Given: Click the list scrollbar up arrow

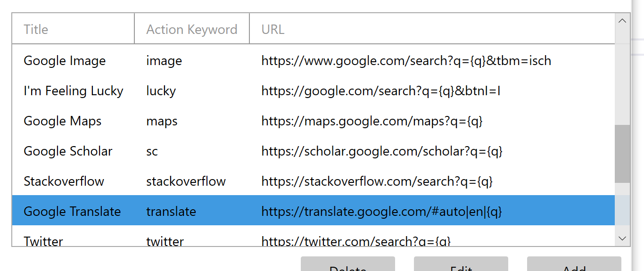Looking at the screenshot, I should [622, 21].
